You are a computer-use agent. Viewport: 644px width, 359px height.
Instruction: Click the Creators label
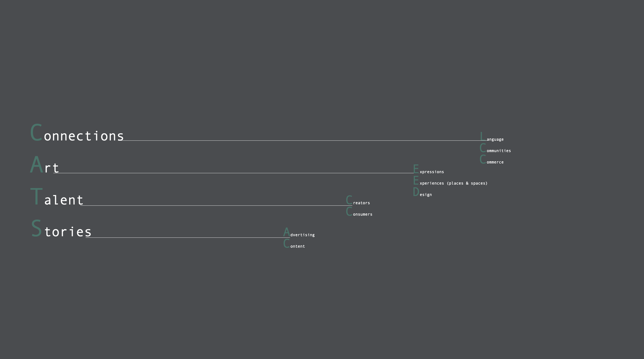(358, 200)
